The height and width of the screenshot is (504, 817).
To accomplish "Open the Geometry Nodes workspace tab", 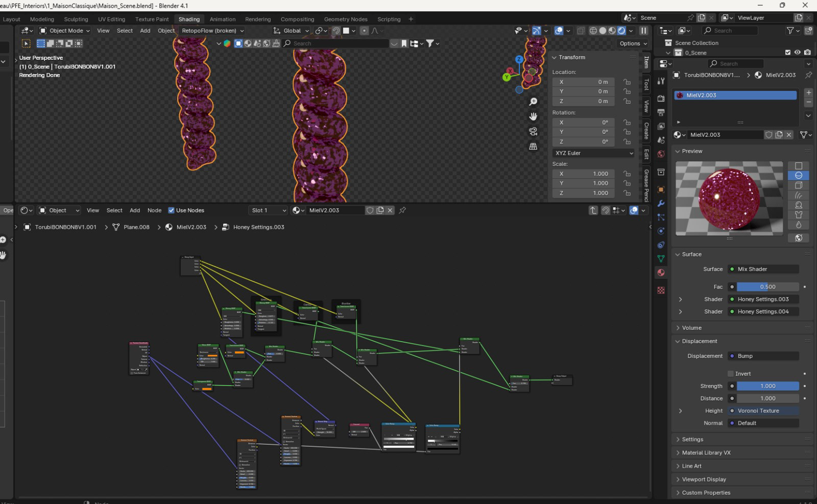I will click(x=346, y=19).
